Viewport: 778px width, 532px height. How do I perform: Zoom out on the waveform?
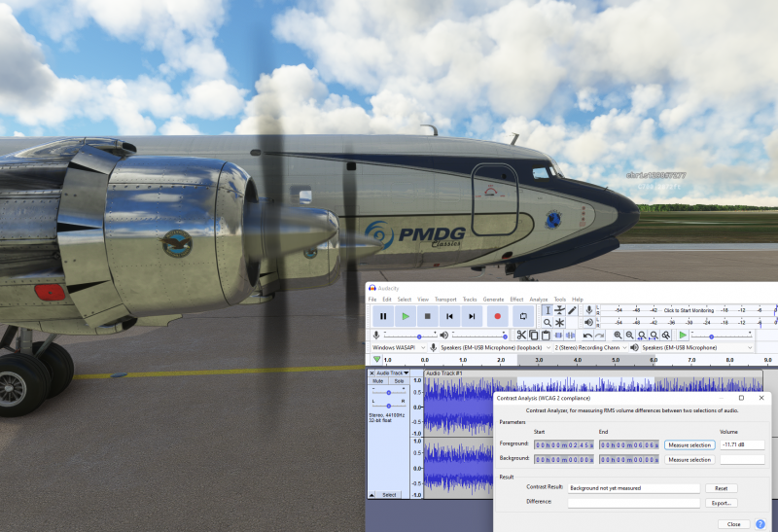(629, 336)
